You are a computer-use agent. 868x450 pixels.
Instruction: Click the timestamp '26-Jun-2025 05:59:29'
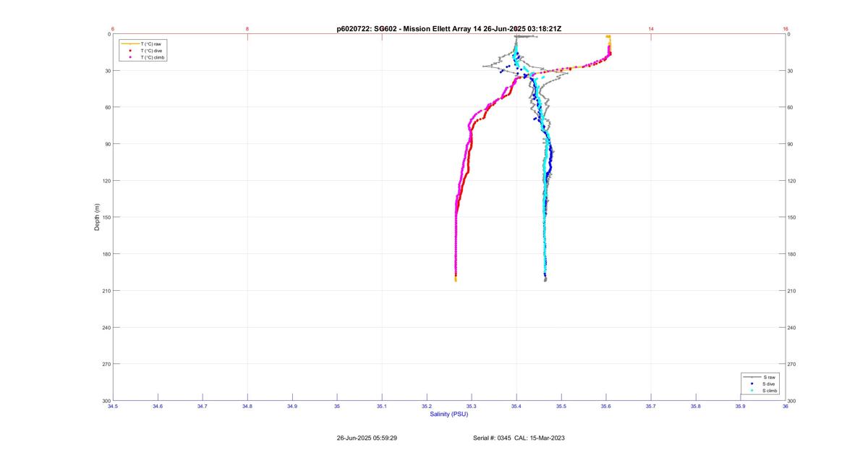click(367, 438)
